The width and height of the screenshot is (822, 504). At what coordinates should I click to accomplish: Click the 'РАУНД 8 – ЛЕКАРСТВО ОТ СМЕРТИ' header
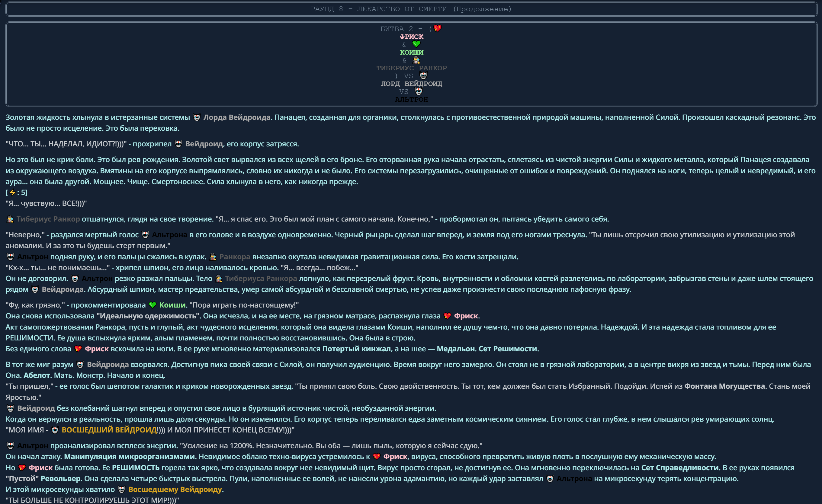tap(411, 9)
